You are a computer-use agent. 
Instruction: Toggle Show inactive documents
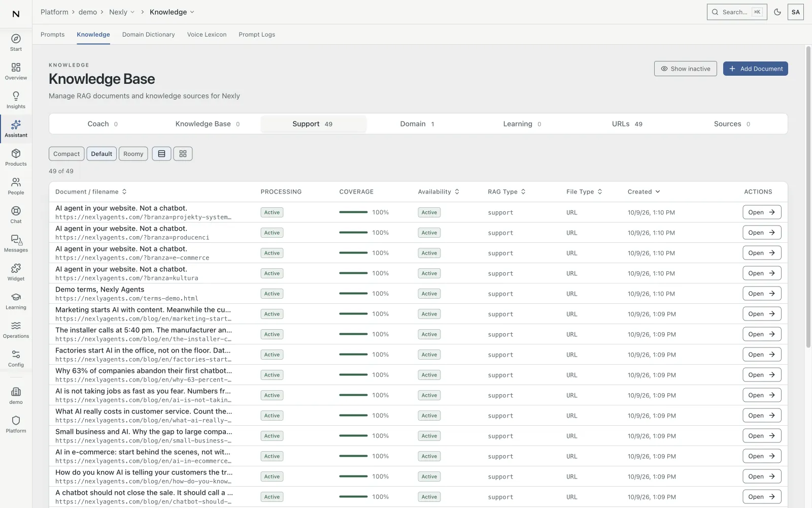point(685,69)
